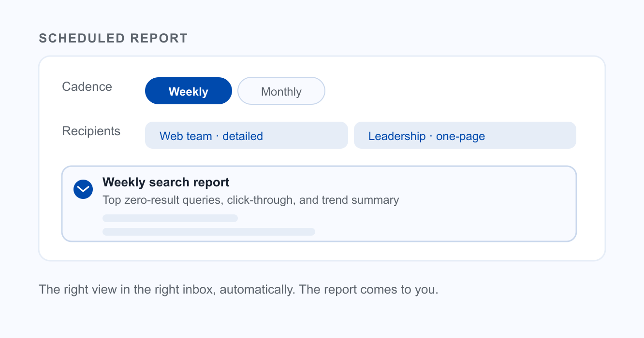Click the Weekly search report title

(x=166, y=183)
